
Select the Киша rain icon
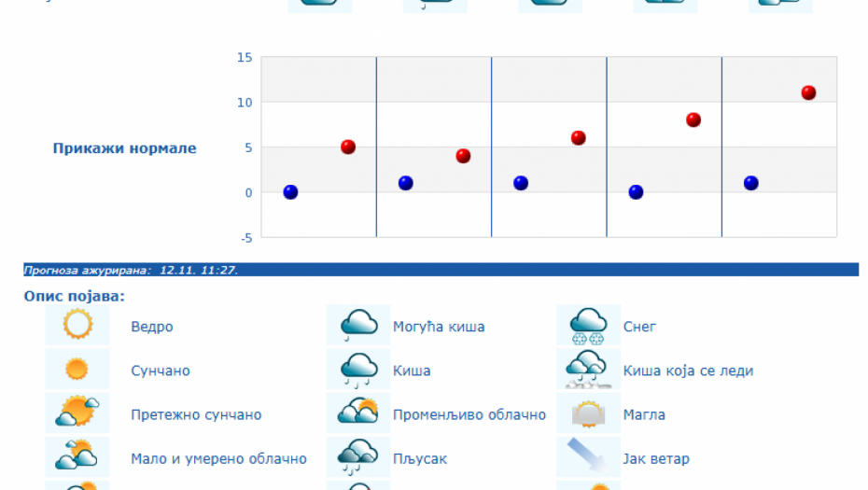coord(358,370)
